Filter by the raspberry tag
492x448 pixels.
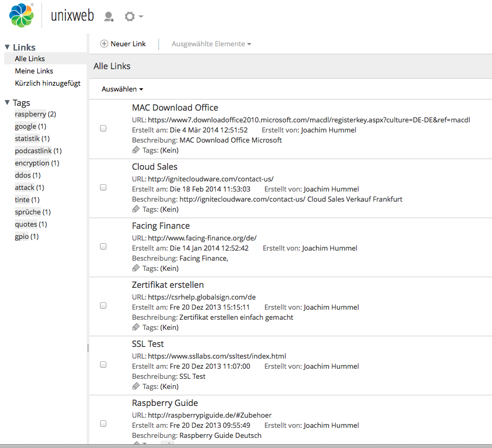30,114
